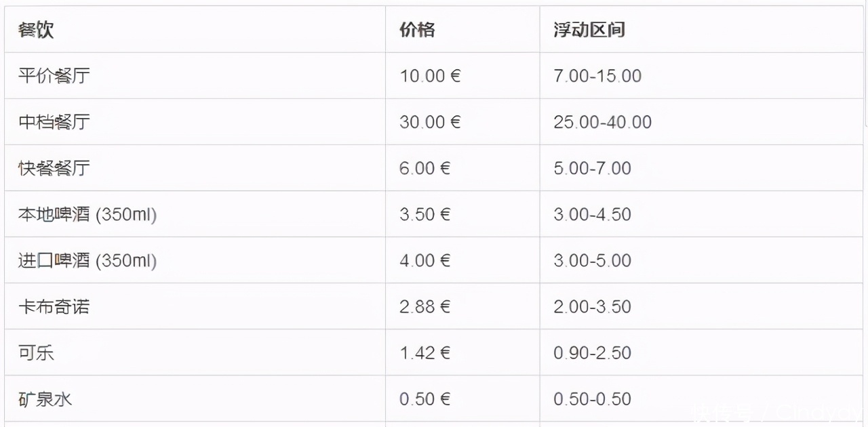868x427 pixels.
Task: Click the 0.90-2.50 range value
Action: point(592,352)
